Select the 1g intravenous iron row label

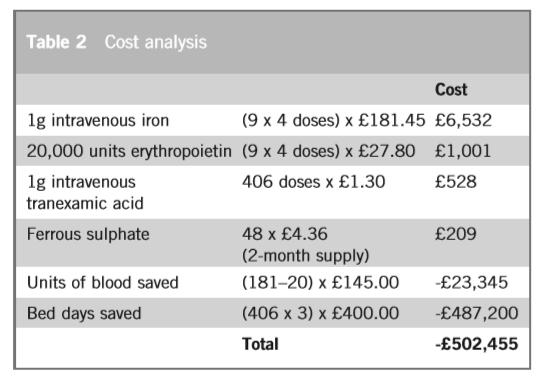pyautogui.click(x=98, y=121)
